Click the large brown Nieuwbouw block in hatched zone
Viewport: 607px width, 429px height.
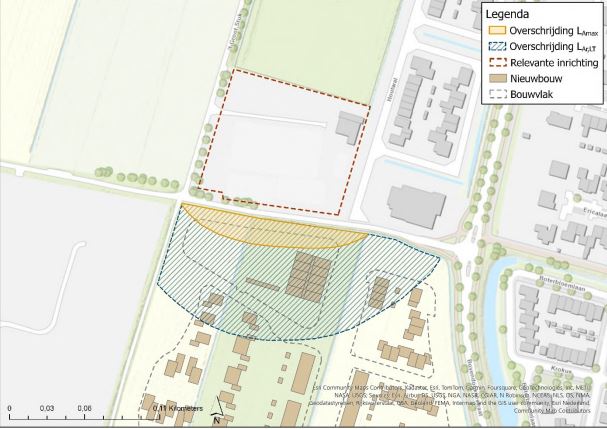coord(309,276)
